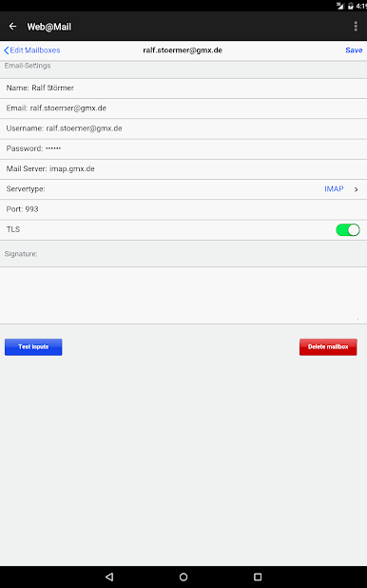This screenshot has height=588, width=367.
Task: Open the Servertype IMAP selector
Action: [x=183, y=189]
